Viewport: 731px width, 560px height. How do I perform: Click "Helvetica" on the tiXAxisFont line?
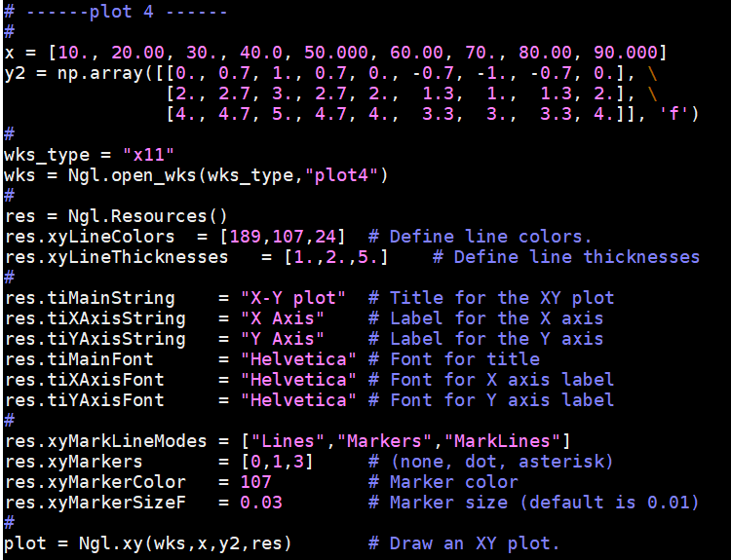click(298, 380)
